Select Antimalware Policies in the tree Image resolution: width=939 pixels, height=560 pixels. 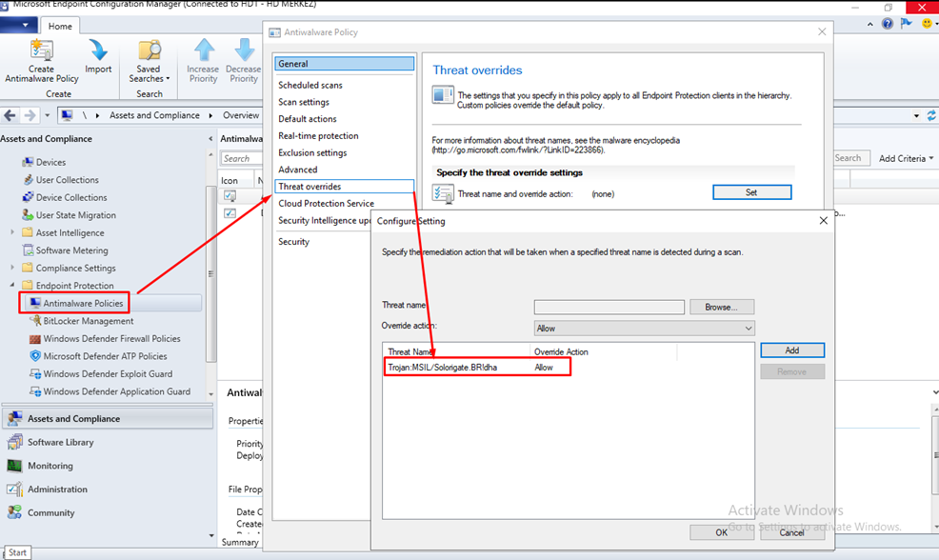click(83, 303)
